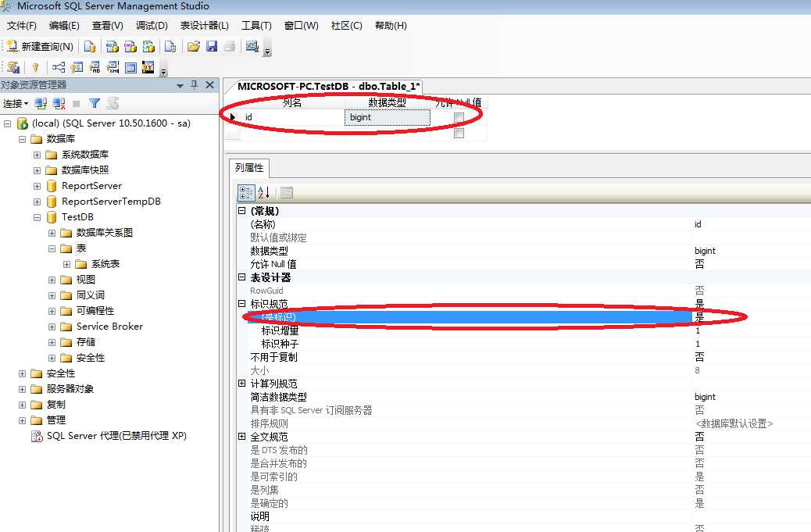Set Primary Key with the key icon
The height and width of the screenshot is (532, 811).
click(x=35, y=67)
